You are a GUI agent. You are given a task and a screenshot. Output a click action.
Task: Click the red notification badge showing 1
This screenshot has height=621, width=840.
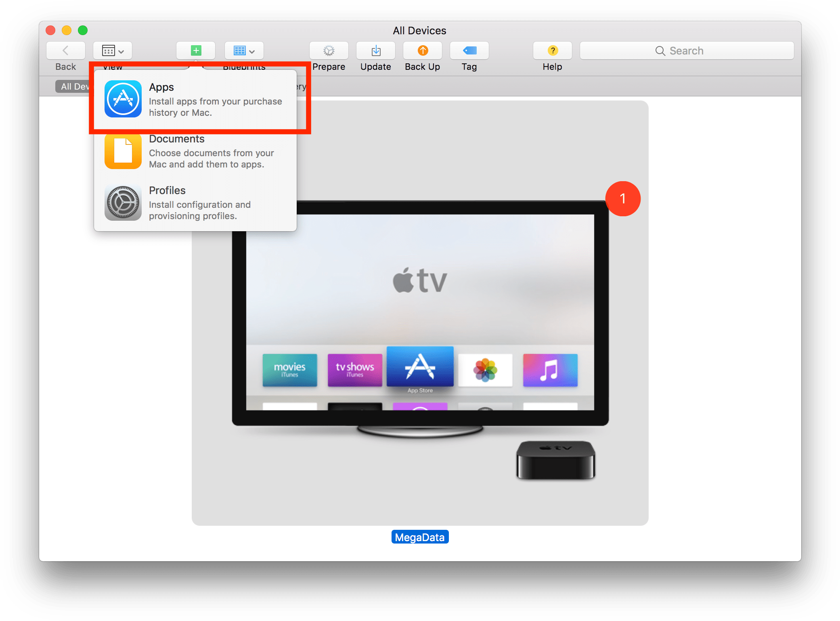(x=622, y=198)
